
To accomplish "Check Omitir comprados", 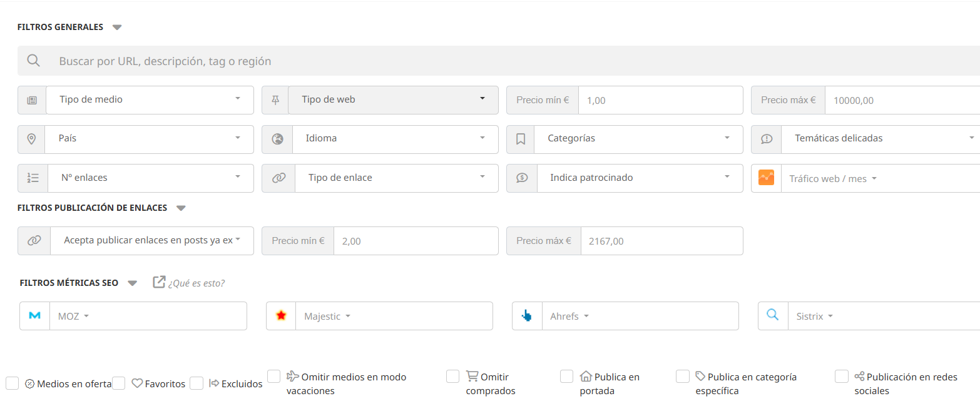I will click(x=453, y=377).
